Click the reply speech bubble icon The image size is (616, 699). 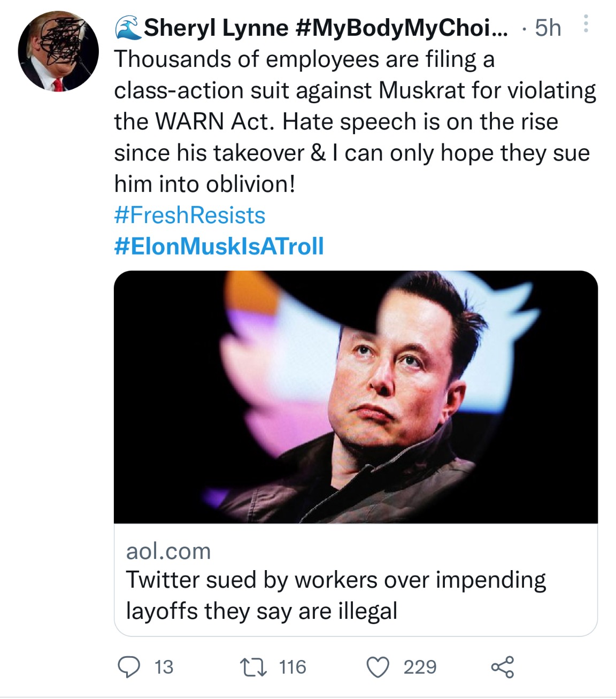click(128, 667)
